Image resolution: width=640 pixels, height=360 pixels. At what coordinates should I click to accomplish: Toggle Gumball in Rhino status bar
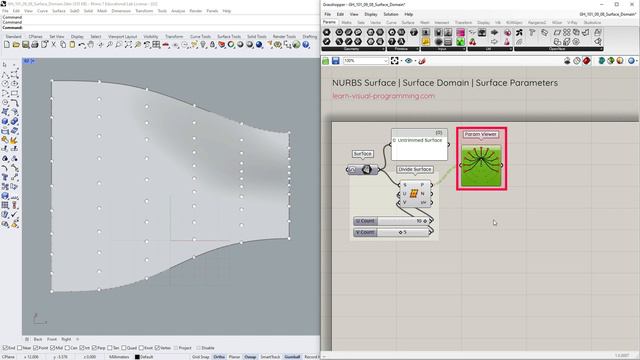coord(292,357)
